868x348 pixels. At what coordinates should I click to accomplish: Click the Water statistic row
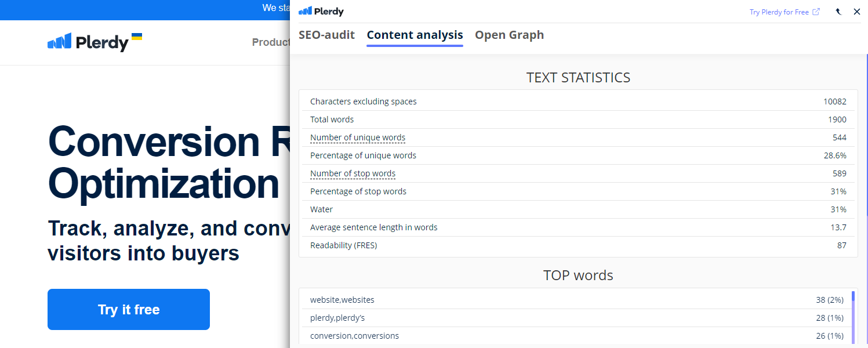tap(578, 209)
